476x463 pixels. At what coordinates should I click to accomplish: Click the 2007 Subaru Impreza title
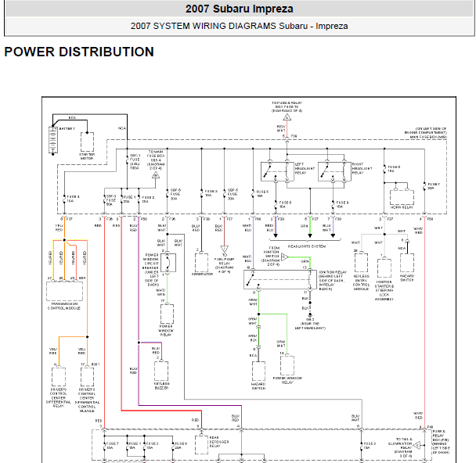[240, 9]
